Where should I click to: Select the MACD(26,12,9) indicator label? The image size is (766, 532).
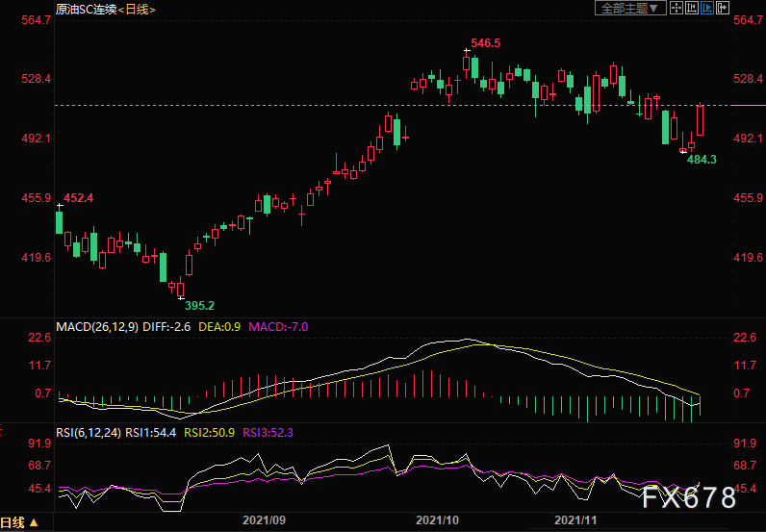point(97,327)
